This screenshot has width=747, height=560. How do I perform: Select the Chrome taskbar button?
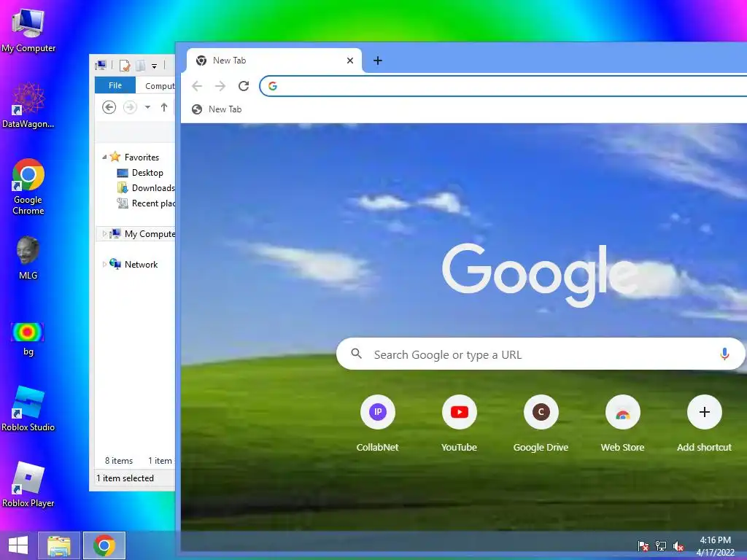point(104,545)
